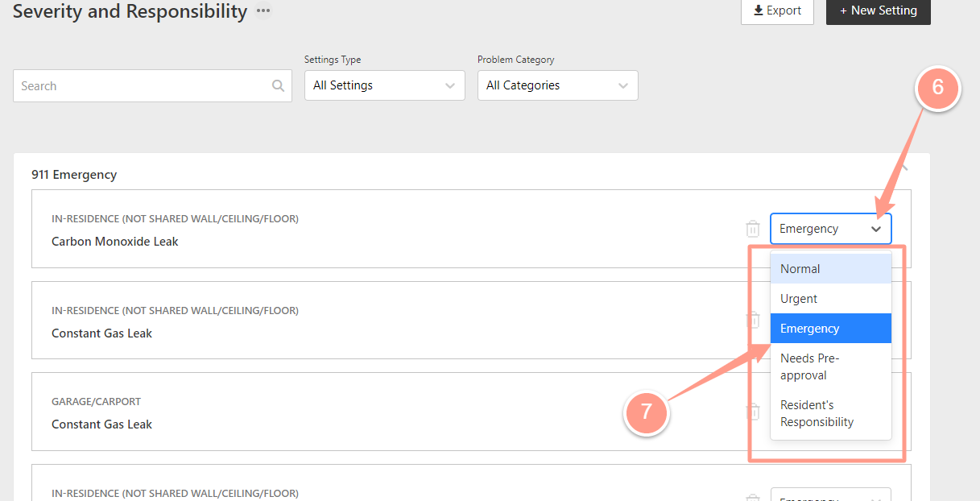Image resolution: width=980 pixels, height=501 pixels.
Task: Focus the Search input field
Action: (152, 85)
